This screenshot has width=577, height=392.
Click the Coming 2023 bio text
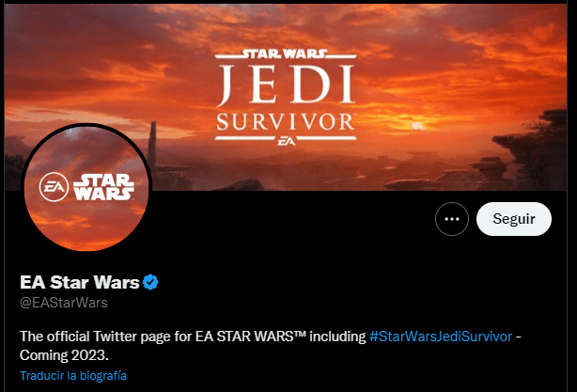click(64, 355)
